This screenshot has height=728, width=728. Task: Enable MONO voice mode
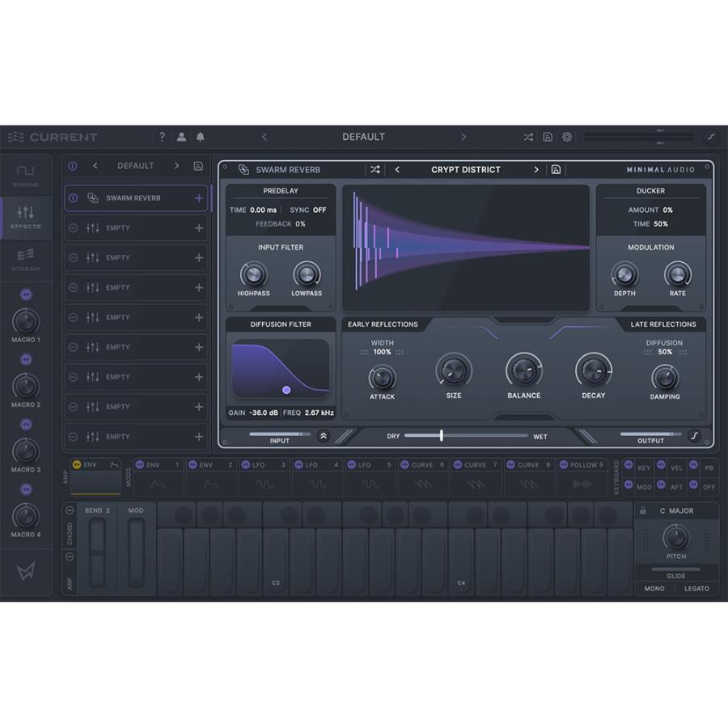tap(654, 588)
